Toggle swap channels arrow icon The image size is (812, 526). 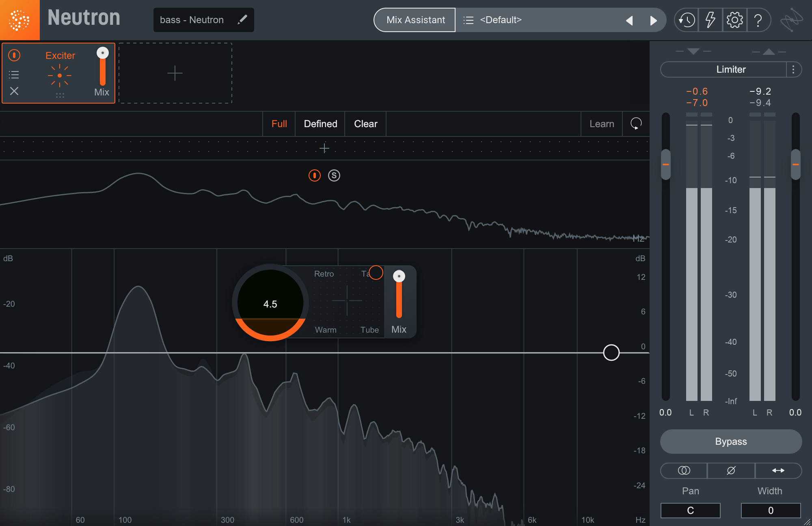[x=778, y=470]
